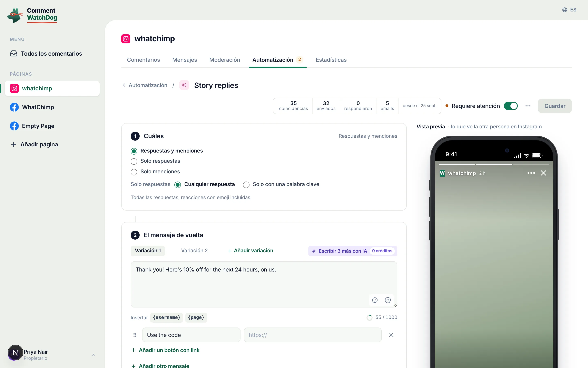Click the message text area
The image size is (588, 368).
(264, 284)
